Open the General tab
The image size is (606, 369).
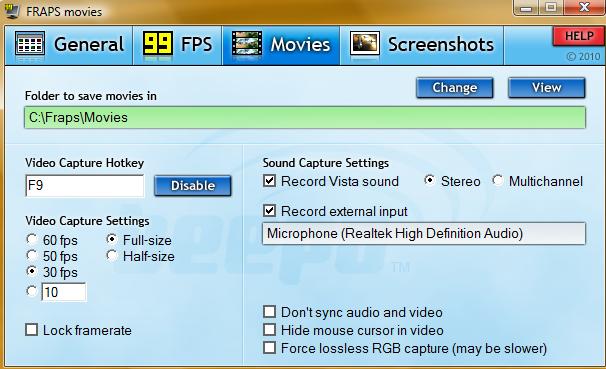point(69,45)
